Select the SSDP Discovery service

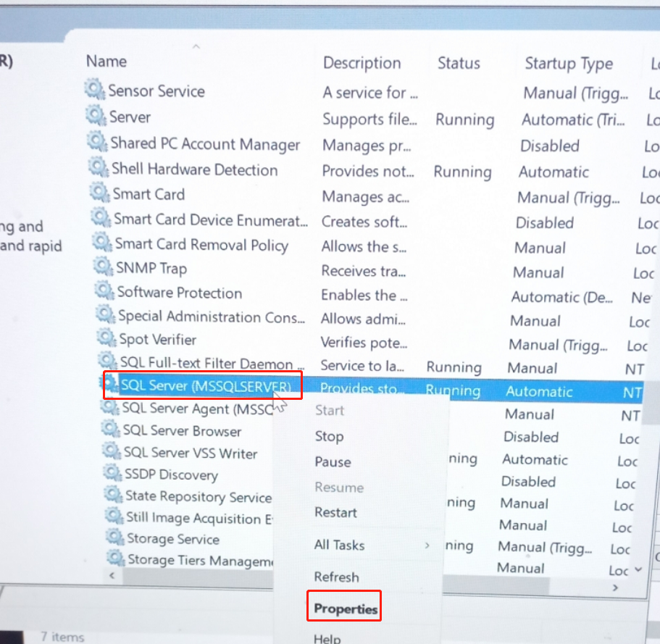171,474
